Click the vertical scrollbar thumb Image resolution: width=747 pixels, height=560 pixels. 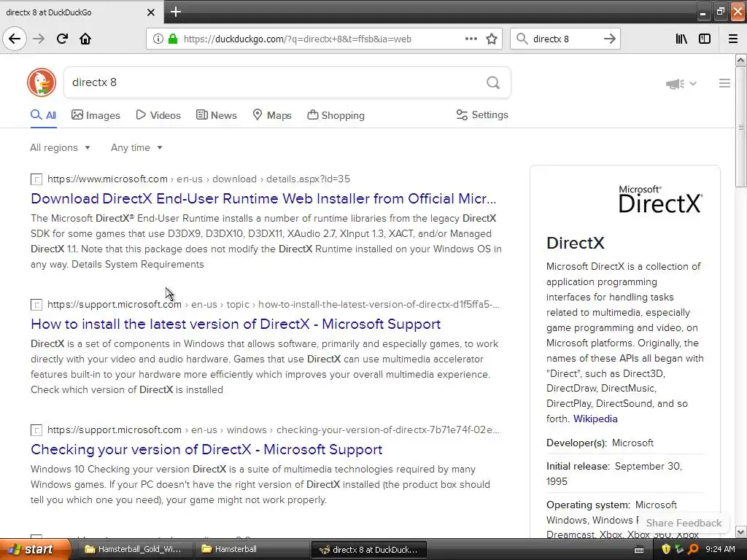tap(740, 127)
